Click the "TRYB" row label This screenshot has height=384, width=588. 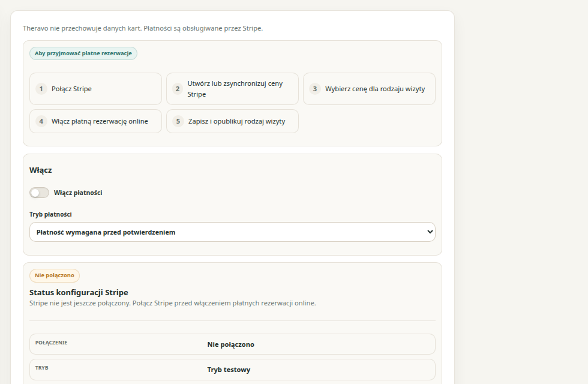[x=41, y=368]
